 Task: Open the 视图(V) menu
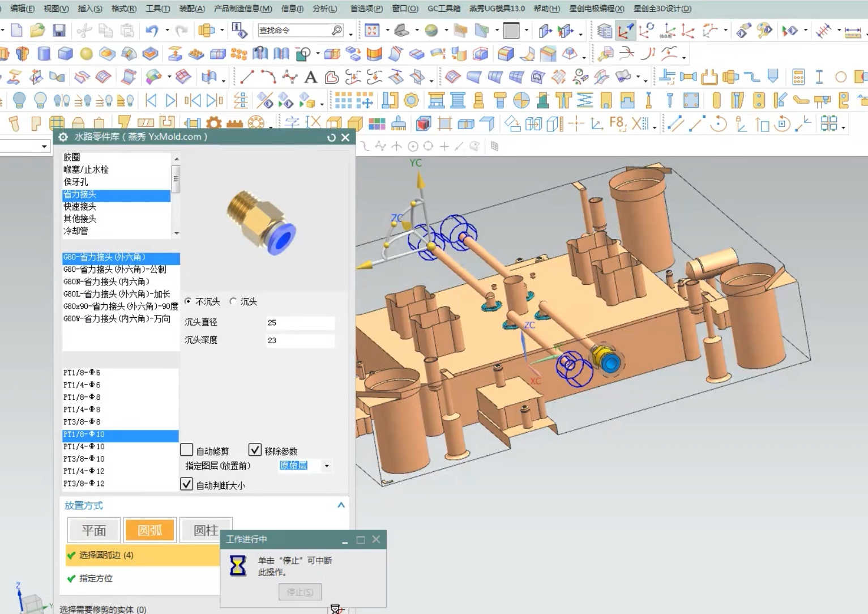pos(56,8)
